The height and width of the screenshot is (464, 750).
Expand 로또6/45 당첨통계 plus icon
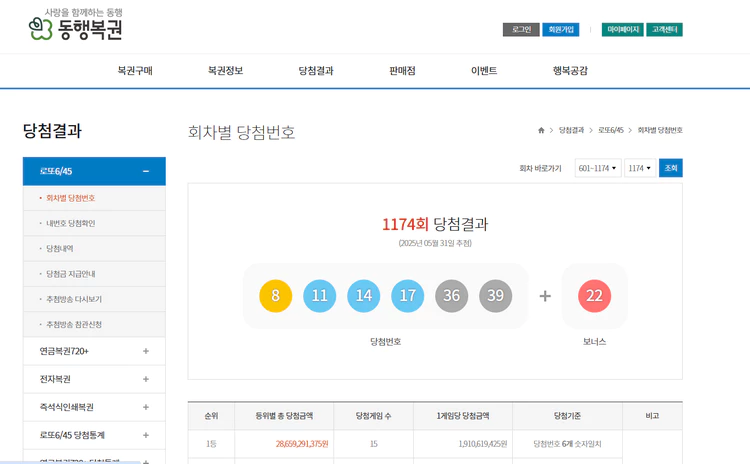click(x=146, y=435)
